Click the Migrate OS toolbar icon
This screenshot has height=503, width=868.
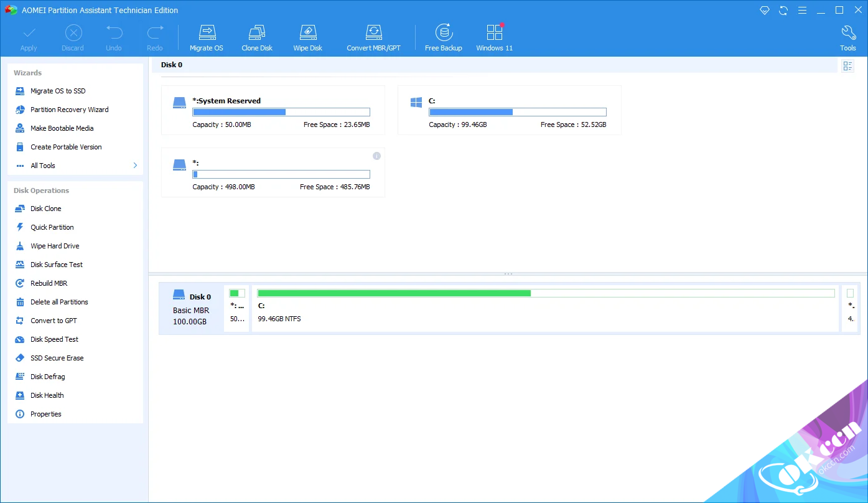206,38
